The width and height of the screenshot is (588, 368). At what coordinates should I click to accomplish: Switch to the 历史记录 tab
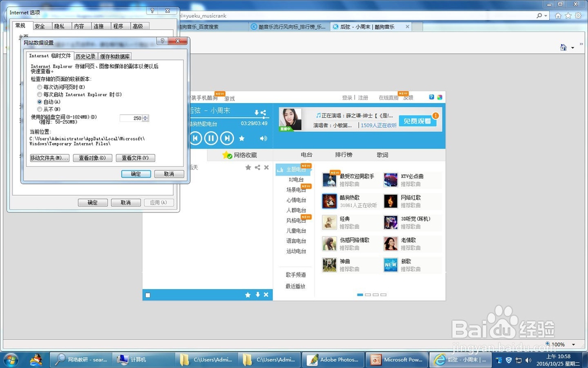[85, 57]
